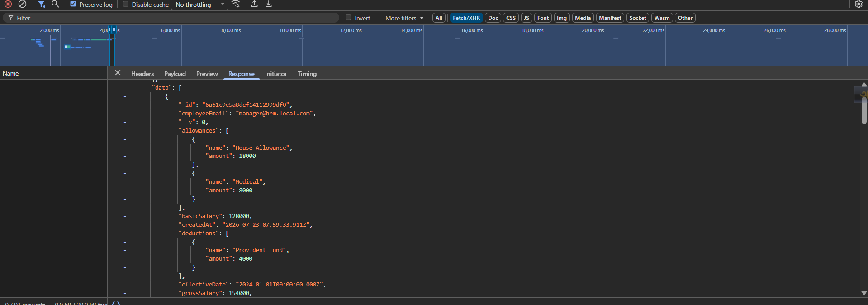Viewport: 868px width, 305px height.
Task: Export HAR file download icon
Action: [x=269, y=4]
